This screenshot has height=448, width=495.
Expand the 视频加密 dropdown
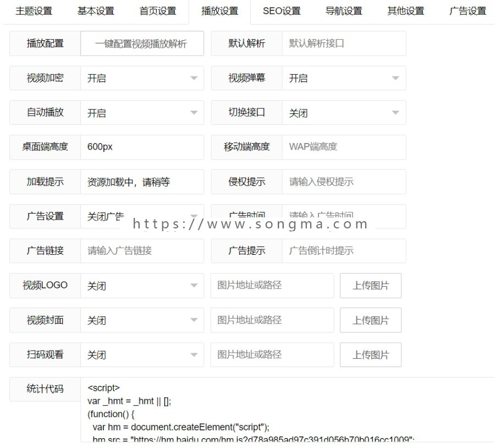tap(142, 78)
